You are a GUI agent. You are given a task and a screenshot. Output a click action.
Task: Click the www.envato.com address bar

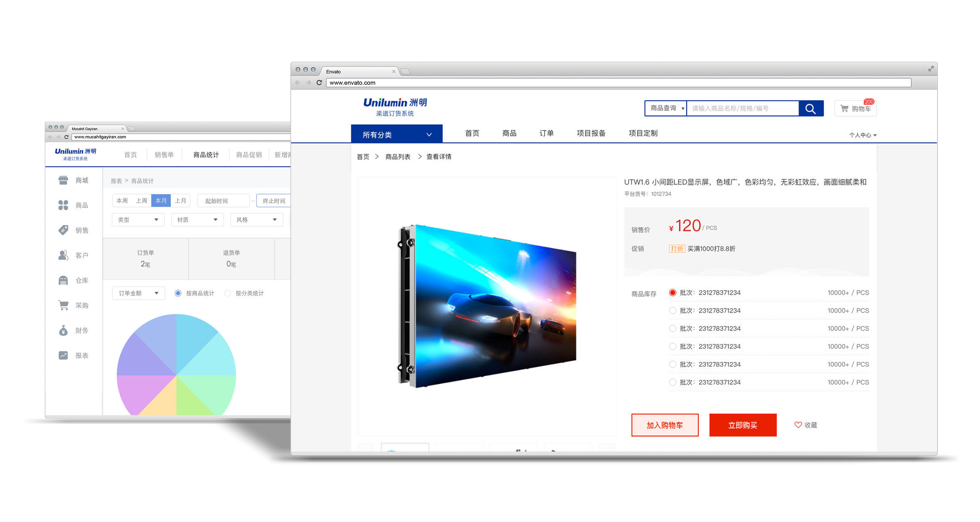tap(619, 83)
